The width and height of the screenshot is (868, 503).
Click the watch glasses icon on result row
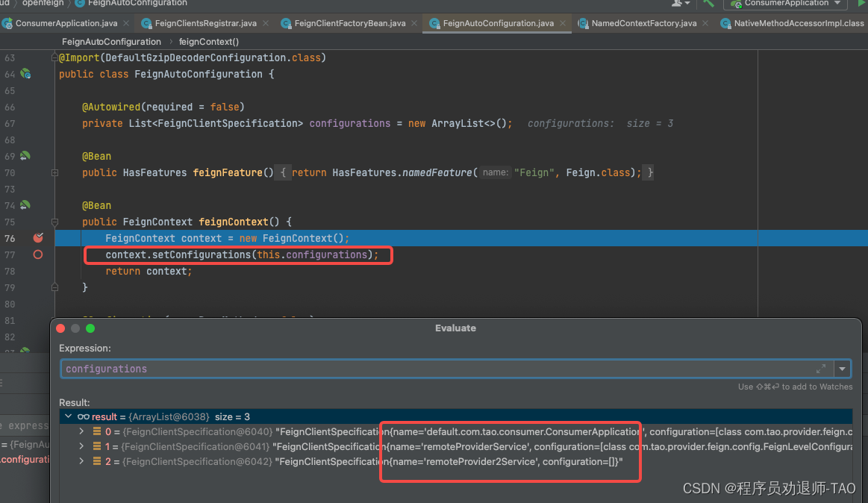tap(83, 416)
